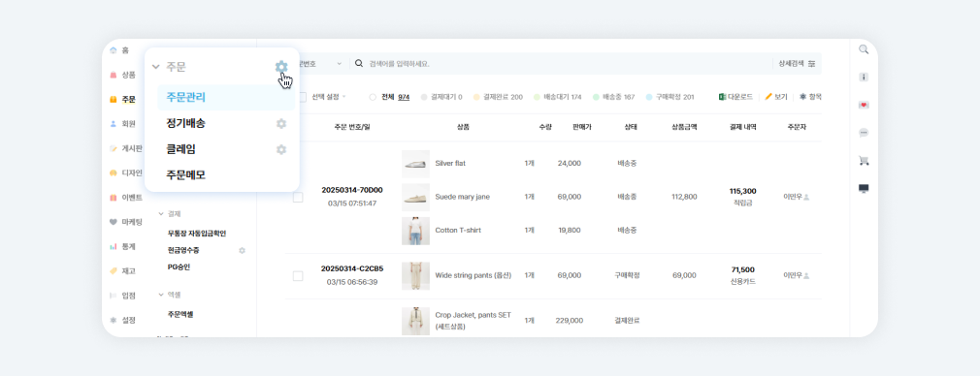Click the 상세검색 filter sliders icon
The height and width of the screenshot is (376, 980).
(x=812, y=64)
